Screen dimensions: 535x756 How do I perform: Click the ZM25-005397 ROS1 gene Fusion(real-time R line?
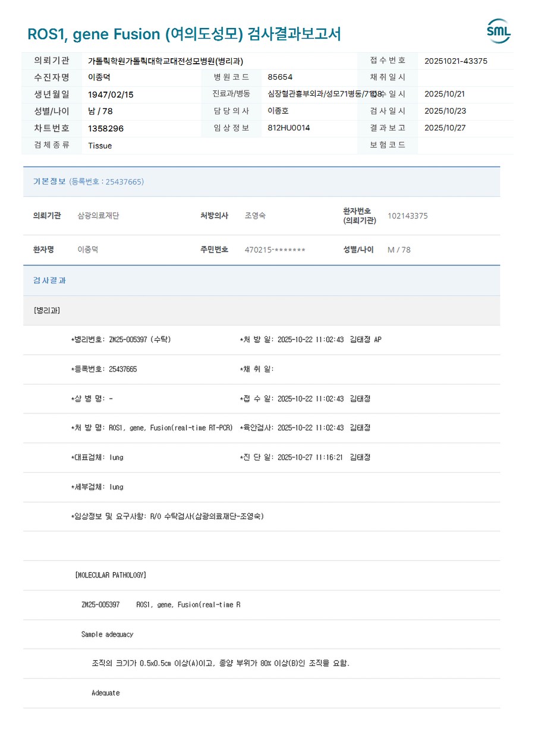160,605
